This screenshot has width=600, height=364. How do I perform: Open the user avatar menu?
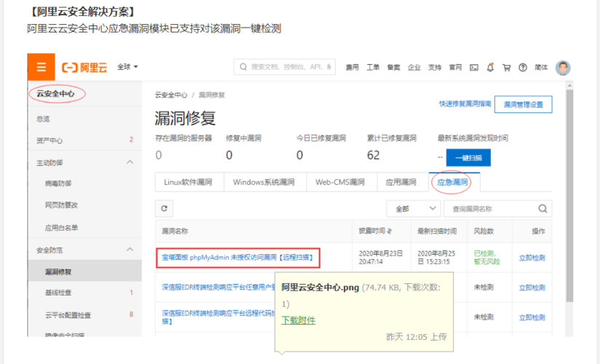563,68
